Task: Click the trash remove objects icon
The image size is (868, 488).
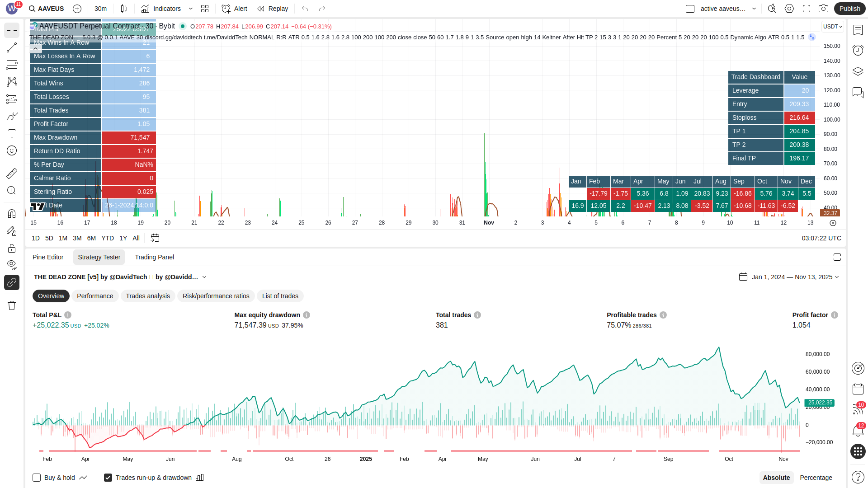Action: [12, 305]
